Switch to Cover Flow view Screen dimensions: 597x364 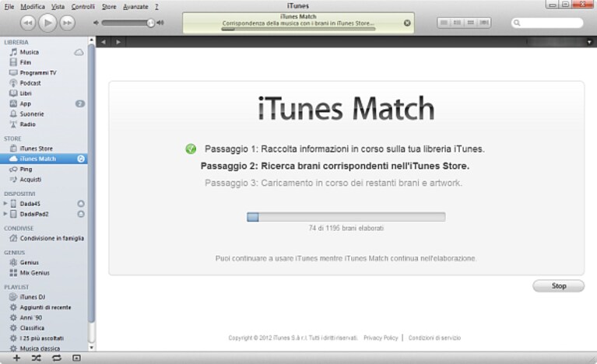484,23
